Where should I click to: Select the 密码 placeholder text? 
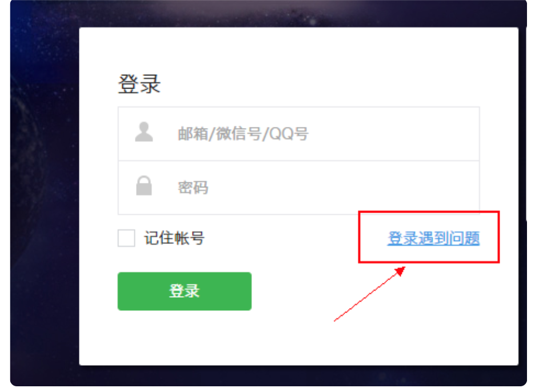(193, 188)
